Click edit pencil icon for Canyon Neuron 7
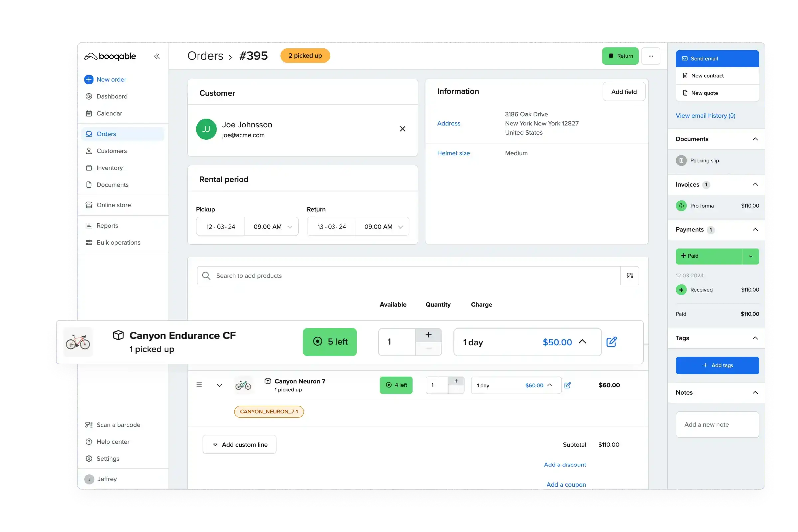The height and width of the screenshot is (532, 798). (x=567, y=385)
